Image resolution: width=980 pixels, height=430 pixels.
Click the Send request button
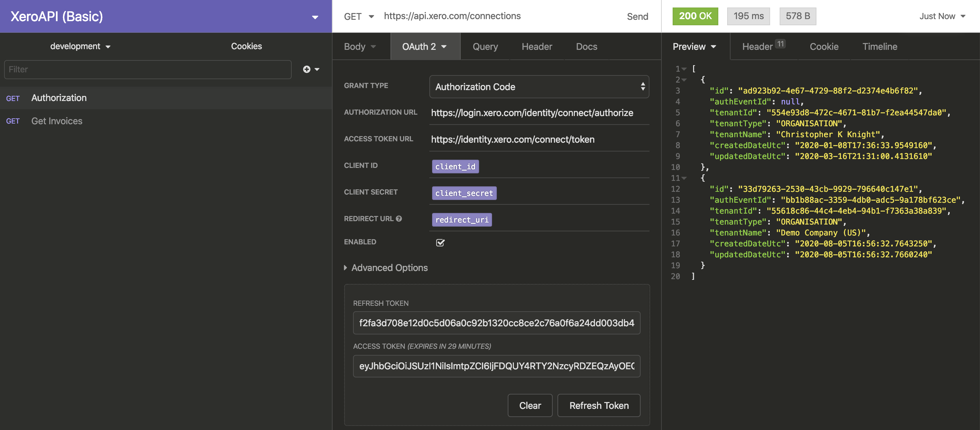point(637,15)
